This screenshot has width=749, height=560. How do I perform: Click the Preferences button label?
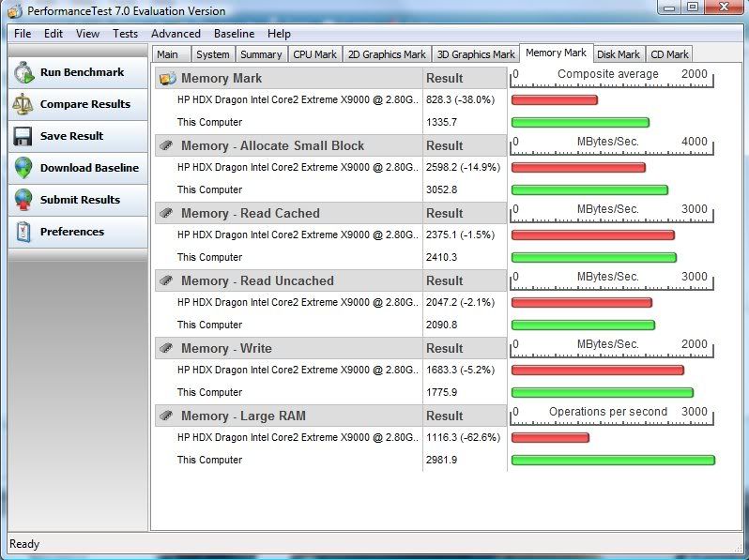pos(71,232)
